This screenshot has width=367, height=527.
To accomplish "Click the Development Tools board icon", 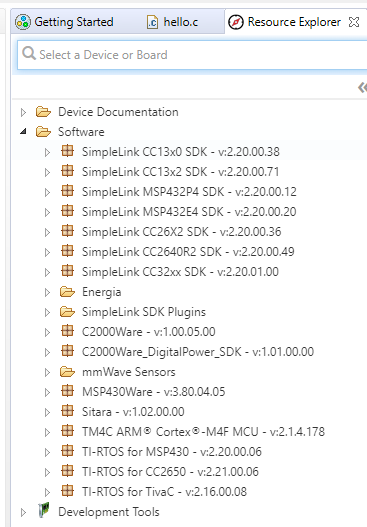I will (x=44, y=510).
